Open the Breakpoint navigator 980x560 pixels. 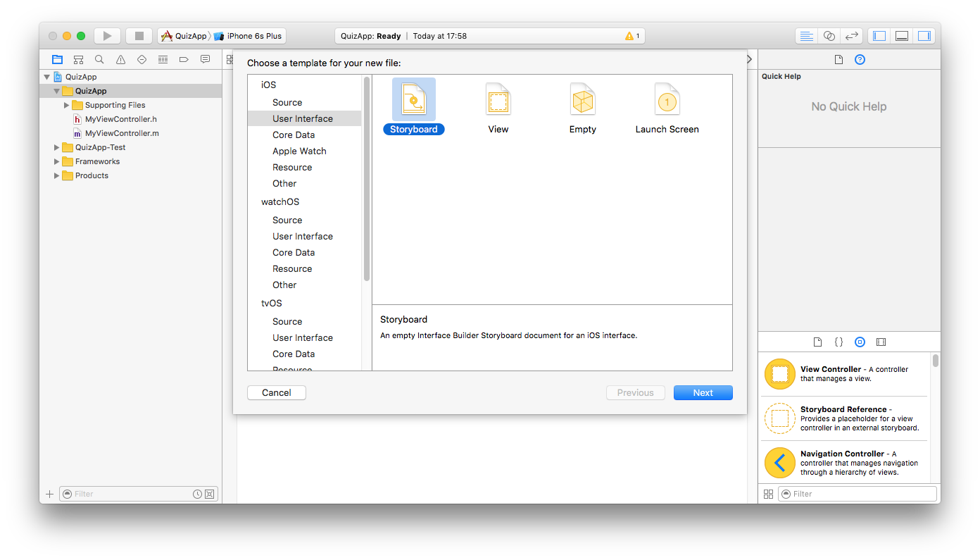(x=184, y=60)
